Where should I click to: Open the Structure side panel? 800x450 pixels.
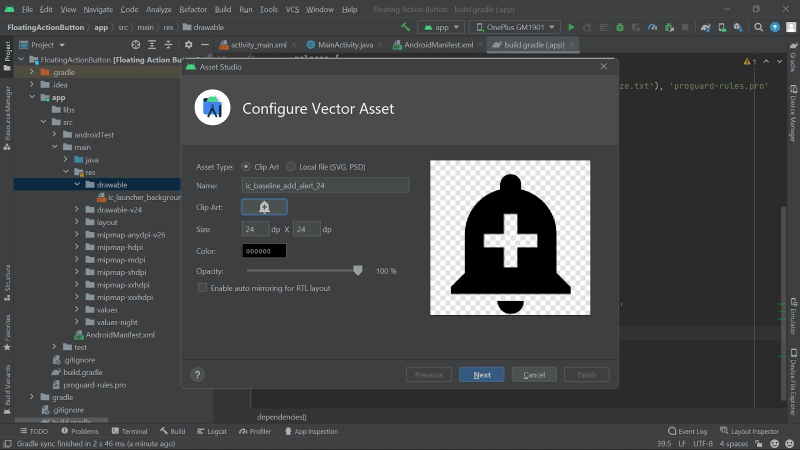click(x=7, y=282)
